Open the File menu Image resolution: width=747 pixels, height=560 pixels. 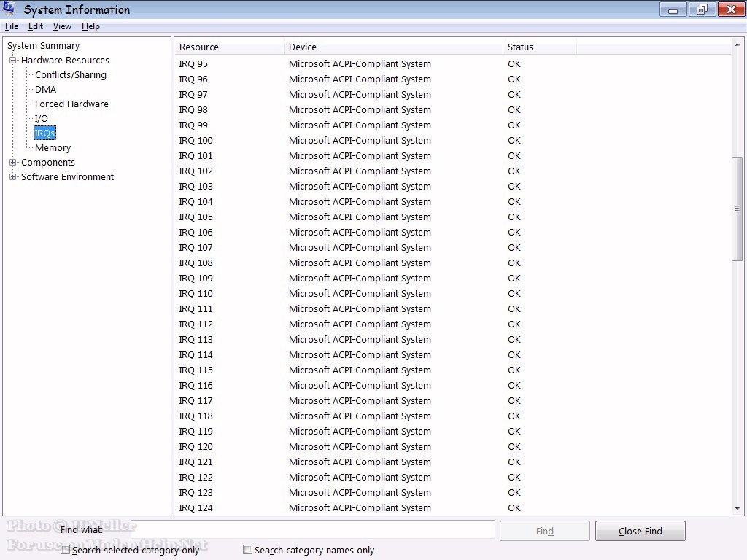point(12,26)
